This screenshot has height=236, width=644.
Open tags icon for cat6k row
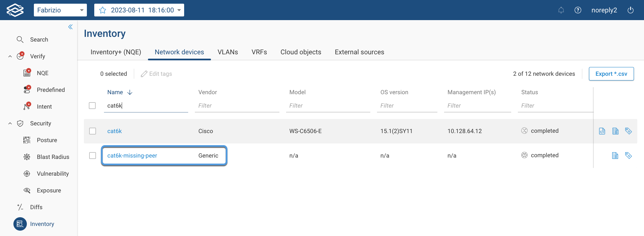[x=628, y=131]
